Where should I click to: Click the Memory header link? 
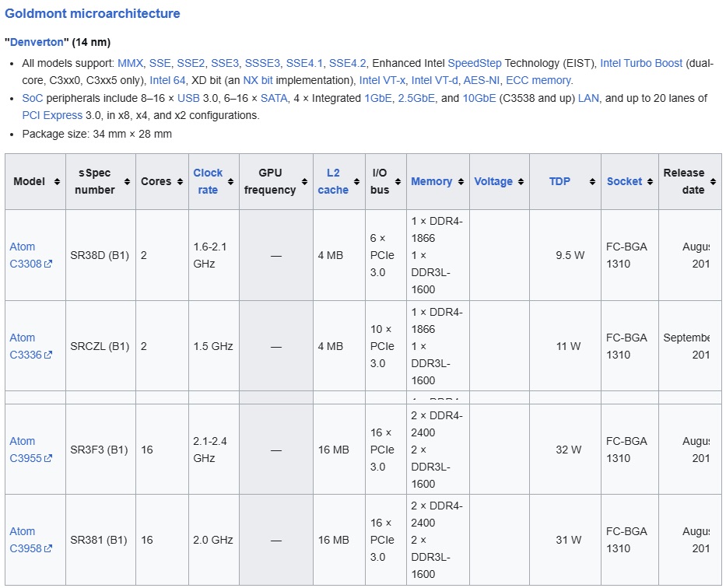(x=432, y=181)
